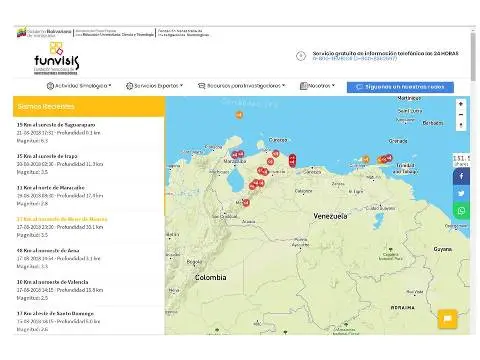Click Síguenos en nuestras redes button

pyautogui.click(x=400, y=87)
